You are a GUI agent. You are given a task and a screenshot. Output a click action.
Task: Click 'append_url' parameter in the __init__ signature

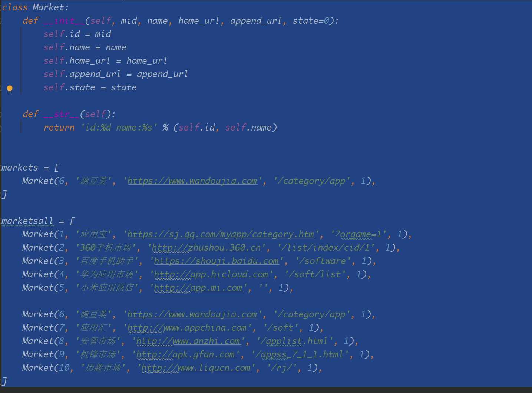[x=256, y=21]
